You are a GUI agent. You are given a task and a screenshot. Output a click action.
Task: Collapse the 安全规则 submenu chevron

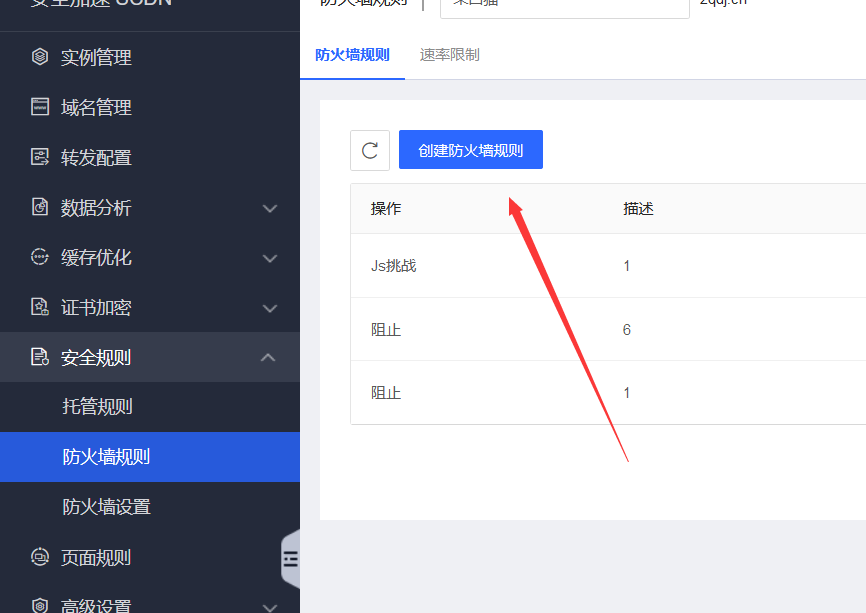click(268, 357)
